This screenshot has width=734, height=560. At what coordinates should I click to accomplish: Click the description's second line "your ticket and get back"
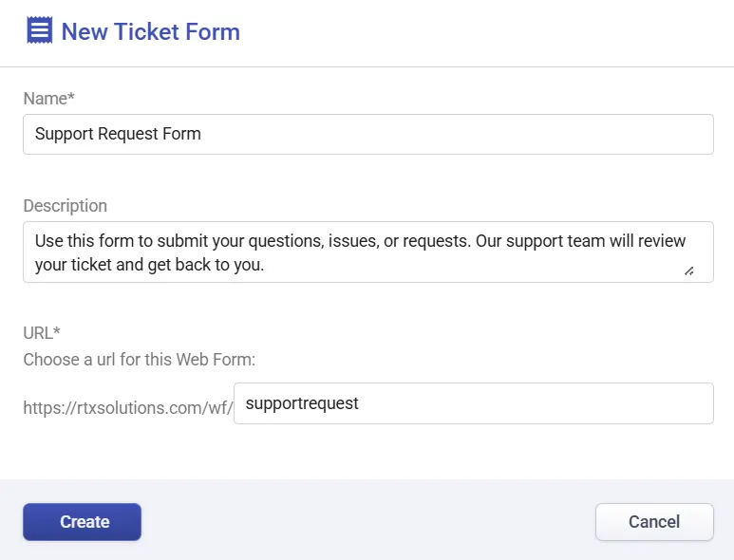pos(149,265)
